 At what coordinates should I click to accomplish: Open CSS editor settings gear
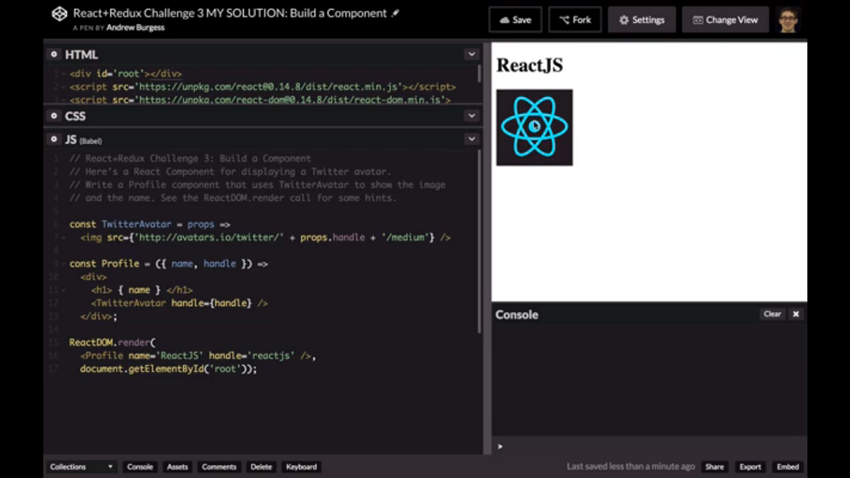[54, 115]
